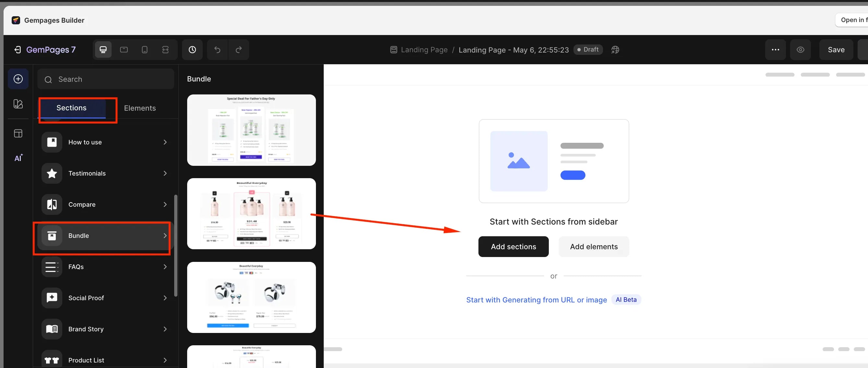Select the Sections tab
Image resolution: width=868 pixels, height=368 pixels.
coord(71,108)
